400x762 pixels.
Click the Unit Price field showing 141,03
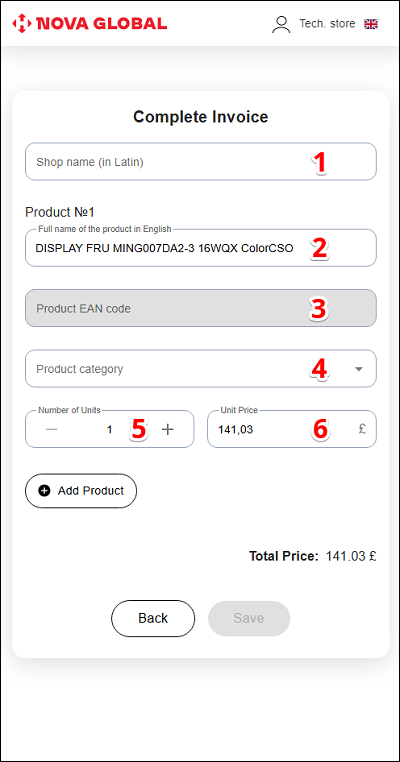click(292, 429)
